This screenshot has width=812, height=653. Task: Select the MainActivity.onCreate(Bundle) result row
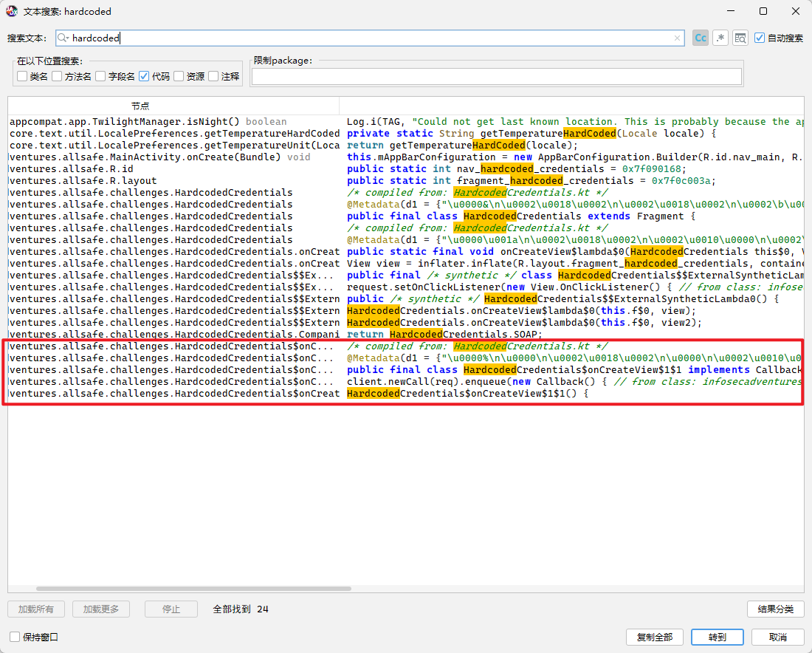click(406, 157)
